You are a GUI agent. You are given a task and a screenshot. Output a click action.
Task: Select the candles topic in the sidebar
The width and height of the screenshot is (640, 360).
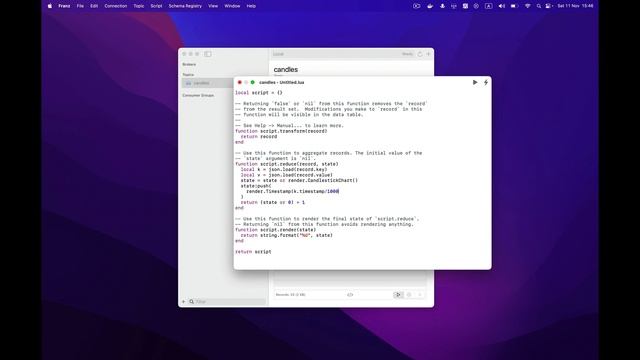[207, 83]
